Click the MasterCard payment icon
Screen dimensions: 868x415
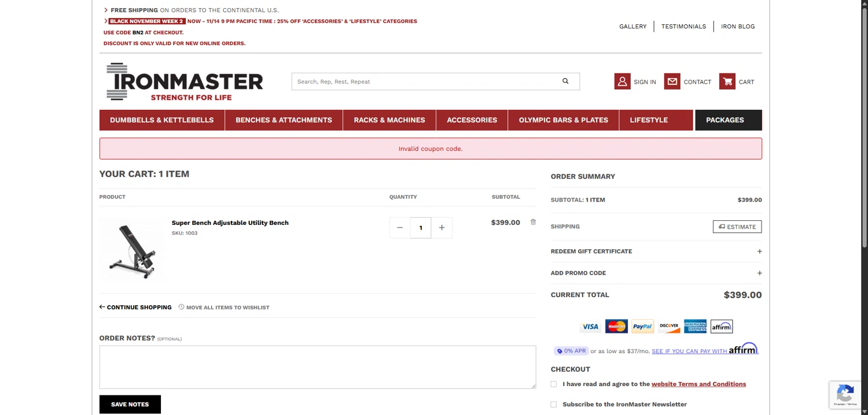[x=616, y=327]
